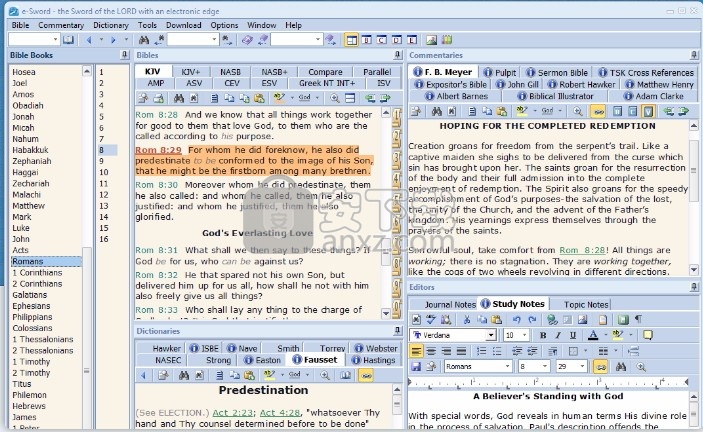Click the Rom 8:30 verse reference
Viewport: 703px width, 432px height.
[157, 185]
